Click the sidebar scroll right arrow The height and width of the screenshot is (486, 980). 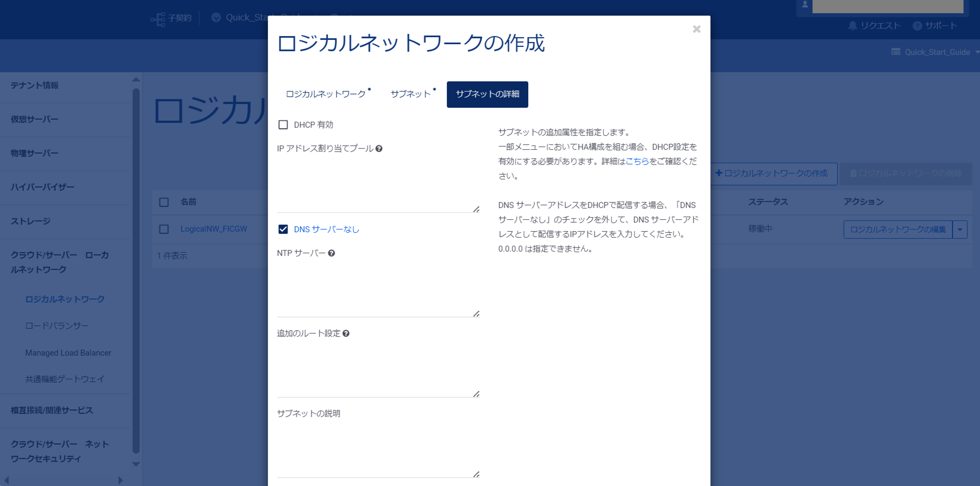pos(120,480)
